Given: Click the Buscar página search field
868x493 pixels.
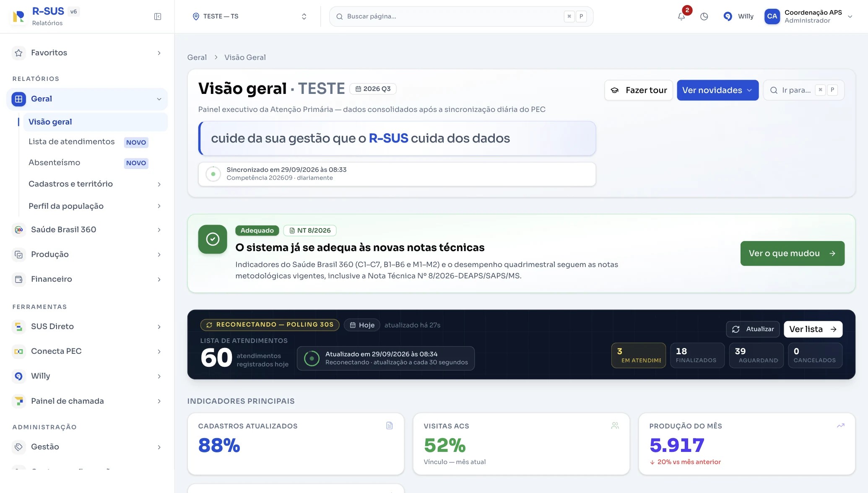Looking at the screenshot, I should [x=461, y=16].
